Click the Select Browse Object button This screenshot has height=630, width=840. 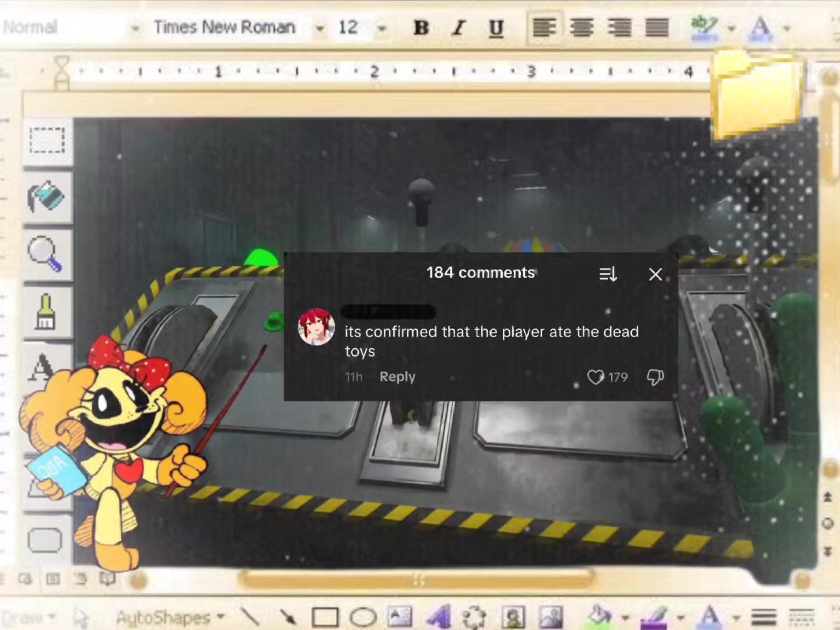[x=828, y=523]
